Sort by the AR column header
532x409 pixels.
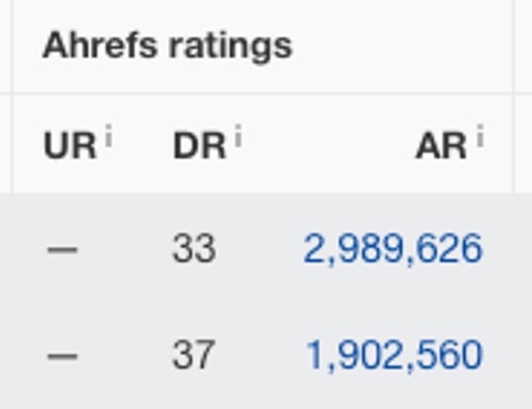pos(441,146)
